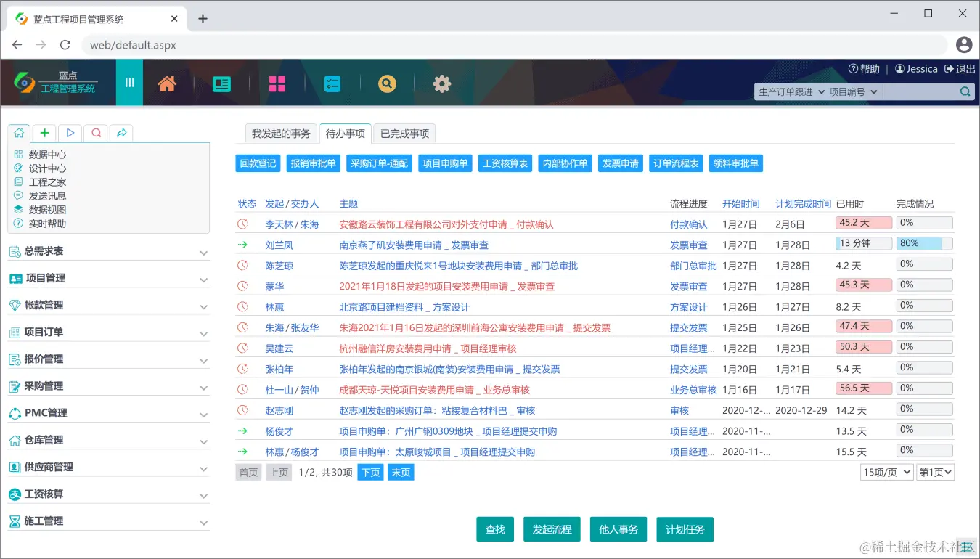
Task: Open the 生产订单跟进 dropdown
Action: click(x=791, y=92)
